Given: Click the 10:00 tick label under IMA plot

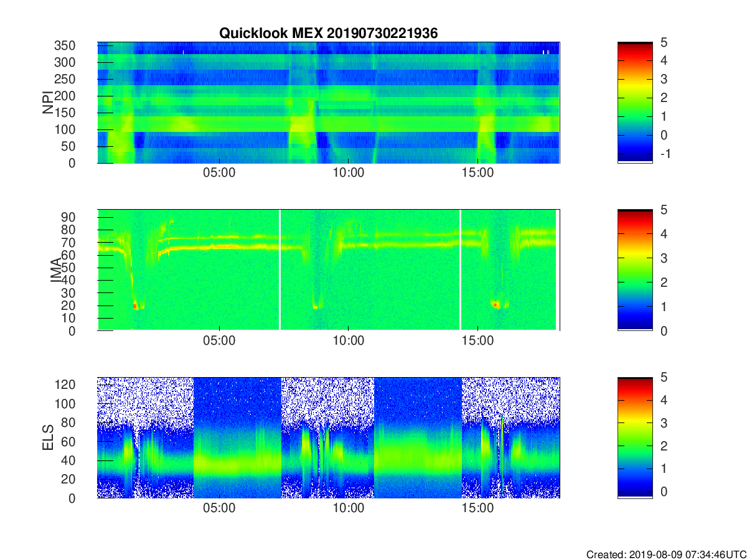Looking at the screenshot, I should click(348, 341).
